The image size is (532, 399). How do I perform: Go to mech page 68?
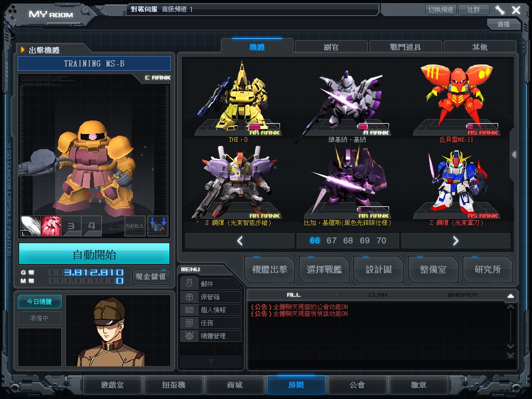pos(348,241)
